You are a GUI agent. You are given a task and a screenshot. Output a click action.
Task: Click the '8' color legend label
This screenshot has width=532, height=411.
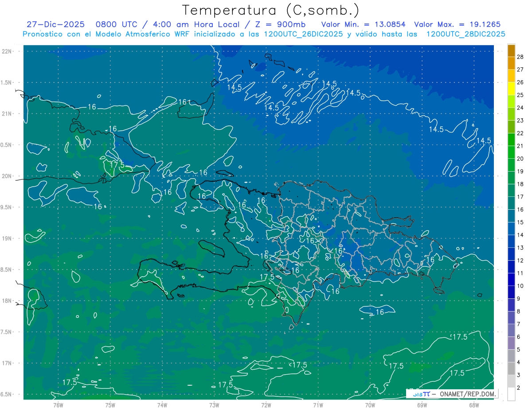point(519,312)
